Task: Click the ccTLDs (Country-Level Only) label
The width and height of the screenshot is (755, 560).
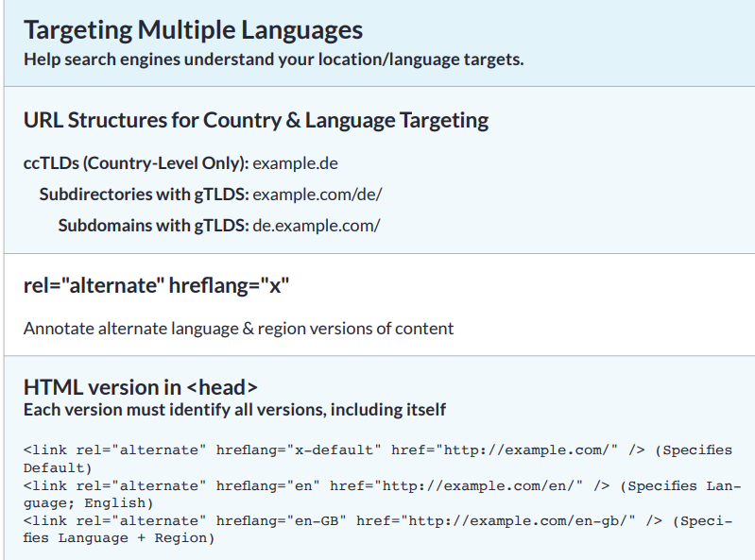Action: pyautogui.click(x=136, y=163)
